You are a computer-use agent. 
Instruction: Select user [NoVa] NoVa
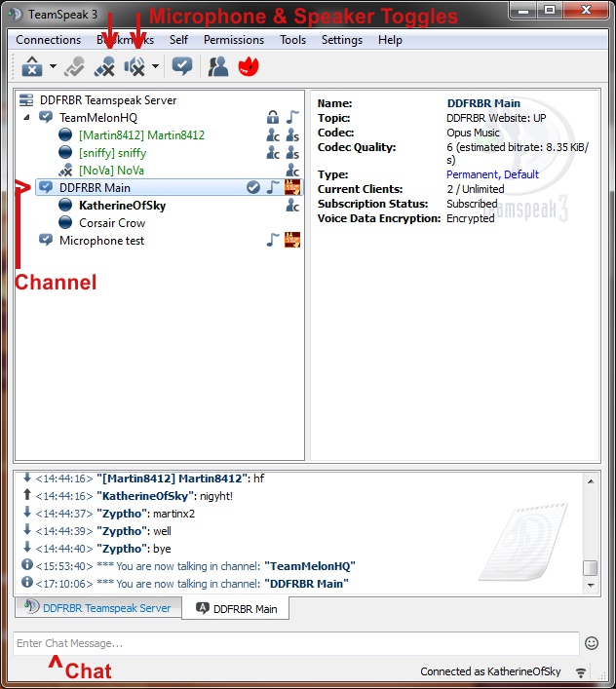111,171
